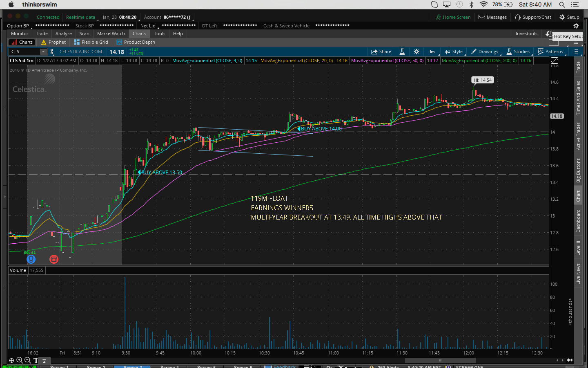The height and width of the screenshot is (368, 588).
Task: Click the BUY ABOVE 14.00 price alert label
Action: (319, 129)
